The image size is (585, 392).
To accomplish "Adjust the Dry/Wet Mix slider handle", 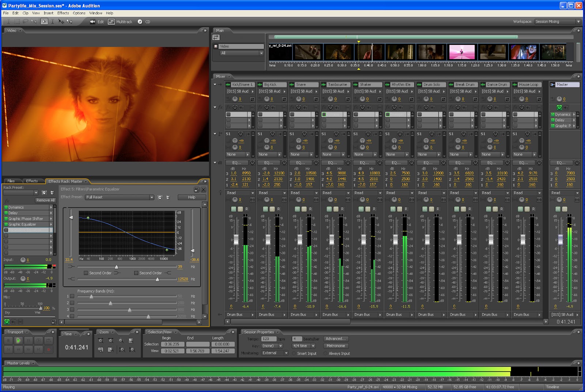I will coord(41,308).
